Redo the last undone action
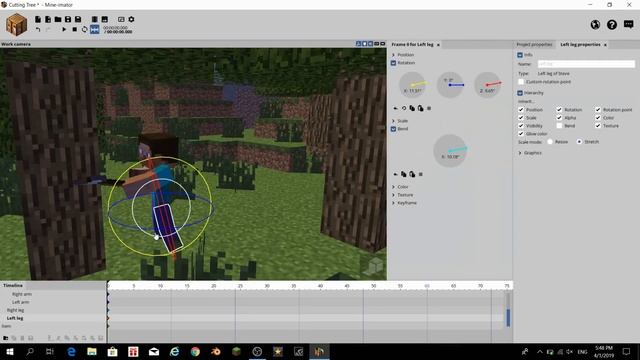Viewport: 640px width, 360px height. pos(48,29)
